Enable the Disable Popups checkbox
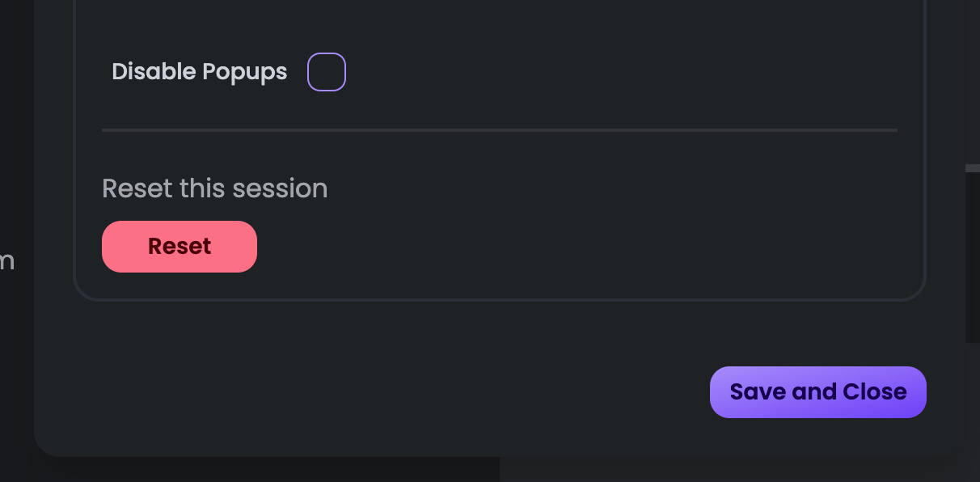Viewport: 980px width, 482px height. 327,72
